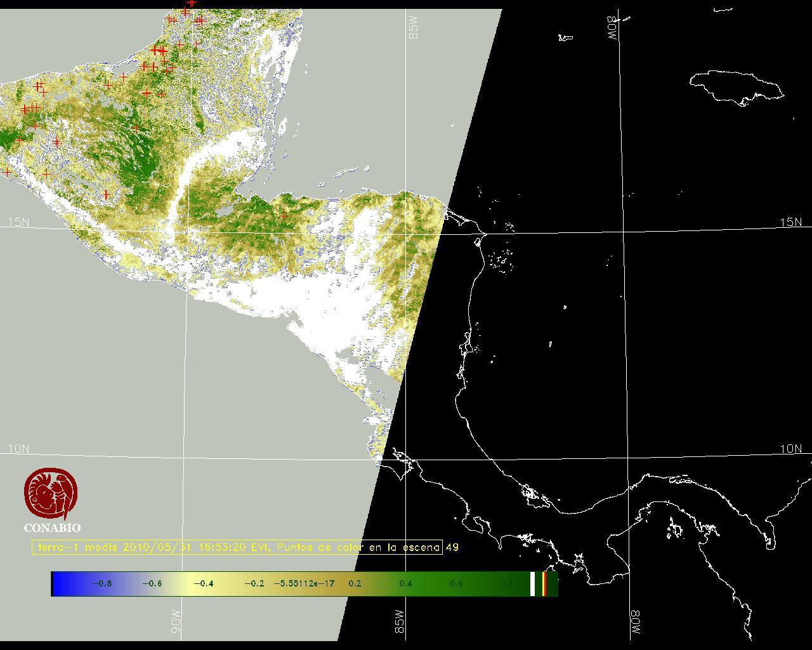Image resolution: width=812 pixels, height=650 pixels.
Task: Click the 85W label at top
Action: tap(414, 28)
